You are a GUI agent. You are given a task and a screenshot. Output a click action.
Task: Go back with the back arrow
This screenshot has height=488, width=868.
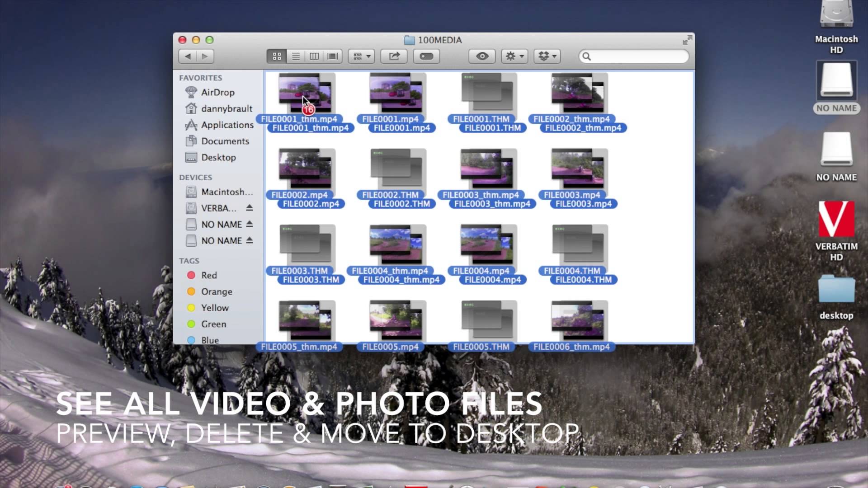(x=188, y=56)
